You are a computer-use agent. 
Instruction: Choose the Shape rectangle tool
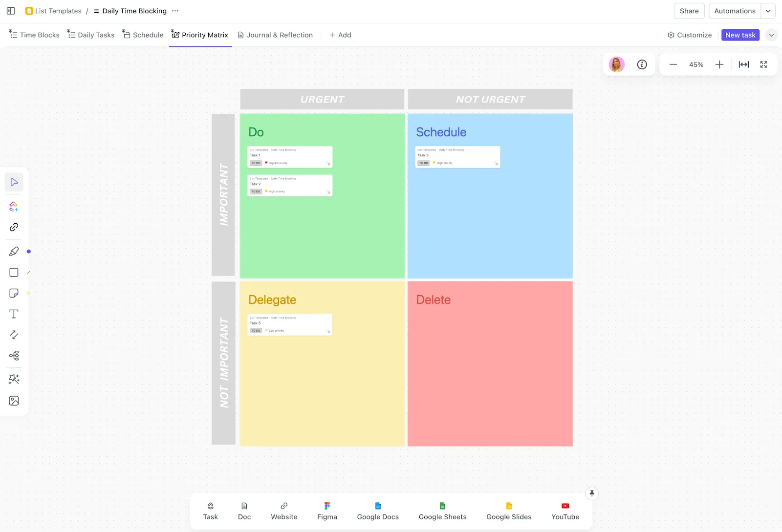click(14, 273)
